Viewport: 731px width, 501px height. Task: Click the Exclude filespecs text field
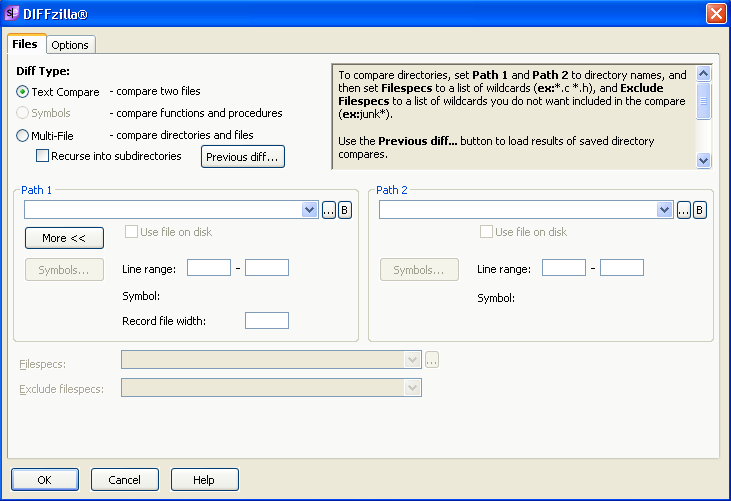point(263,388)
